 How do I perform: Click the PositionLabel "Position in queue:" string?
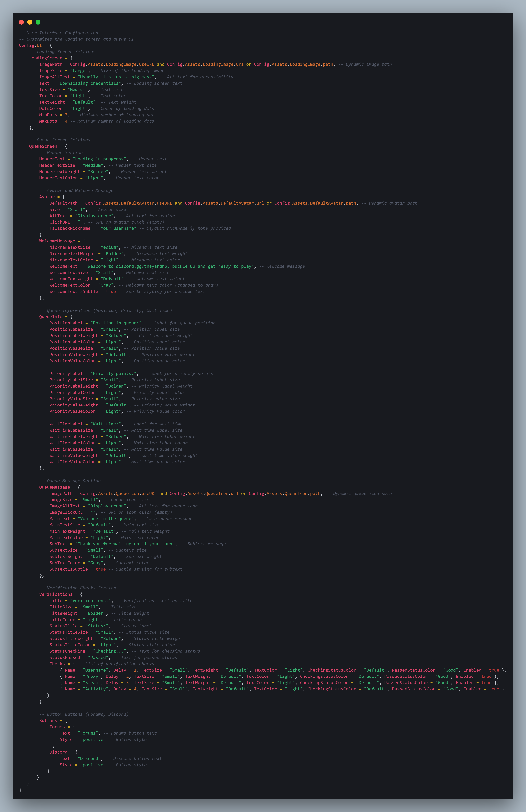117,323
